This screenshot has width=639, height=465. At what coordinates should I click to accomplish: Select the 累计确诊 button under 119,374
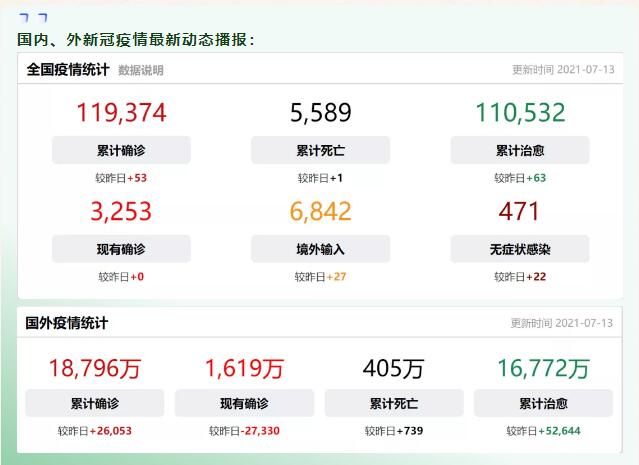(x=121, y=151)
